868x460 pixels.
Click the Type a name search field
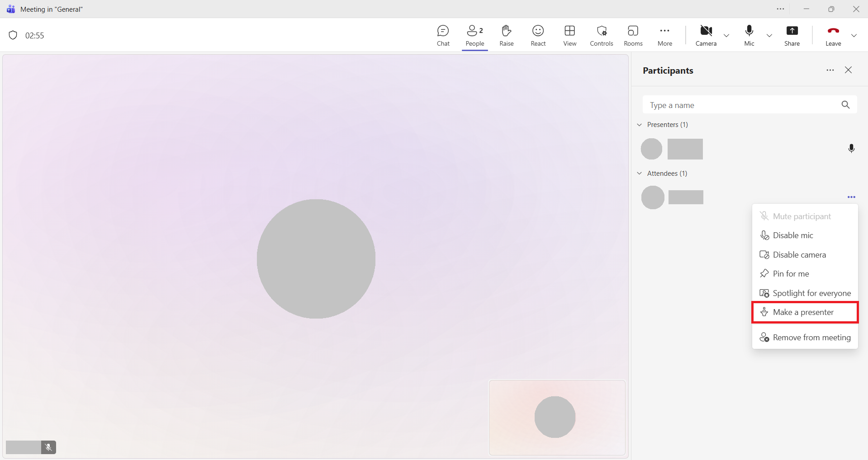pos(742,105)
